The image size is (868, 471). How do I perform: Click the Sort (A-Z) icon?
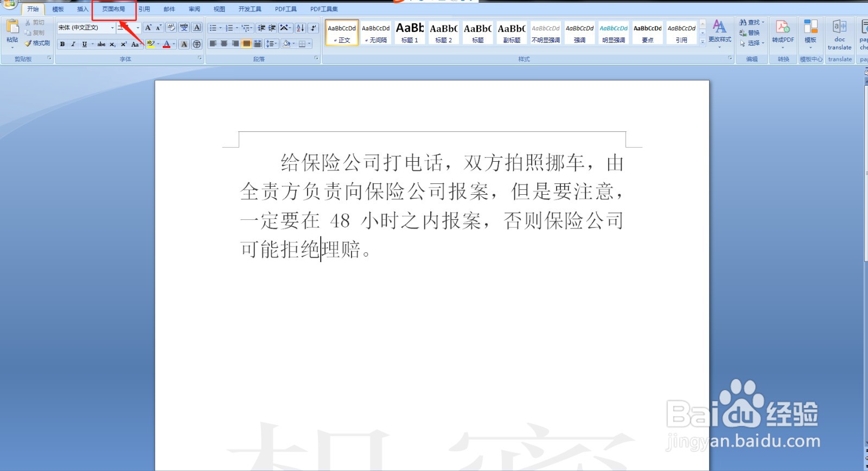click(301, 28)
